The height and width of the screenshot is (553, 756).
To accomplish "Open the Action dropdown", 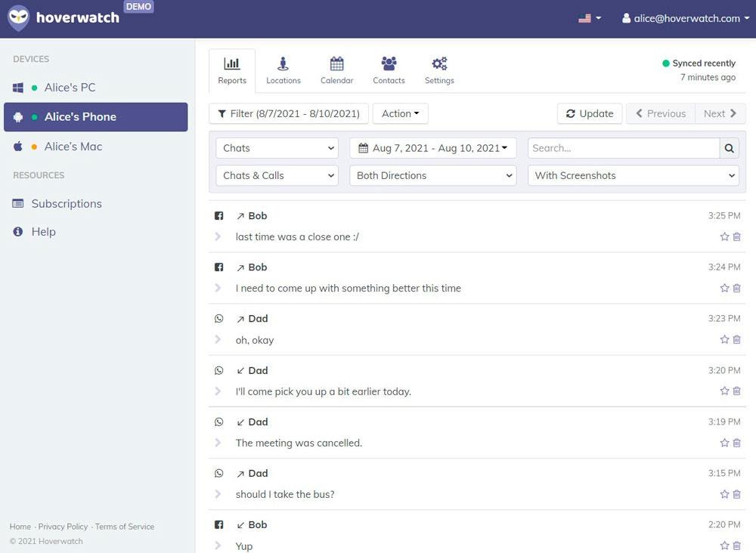I will tap(400, 113).
